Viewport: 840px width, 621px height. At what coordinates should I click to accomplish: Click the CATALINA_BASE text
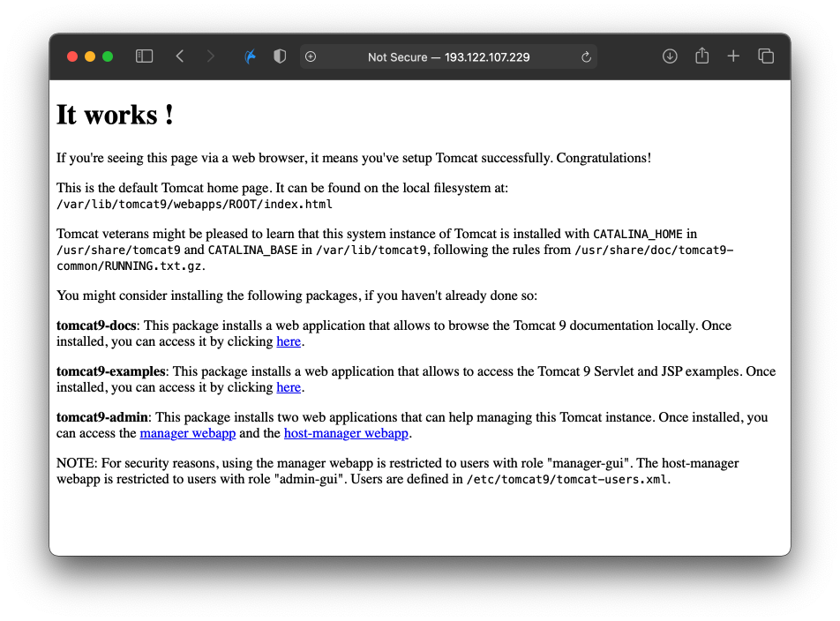coord(253,251)
